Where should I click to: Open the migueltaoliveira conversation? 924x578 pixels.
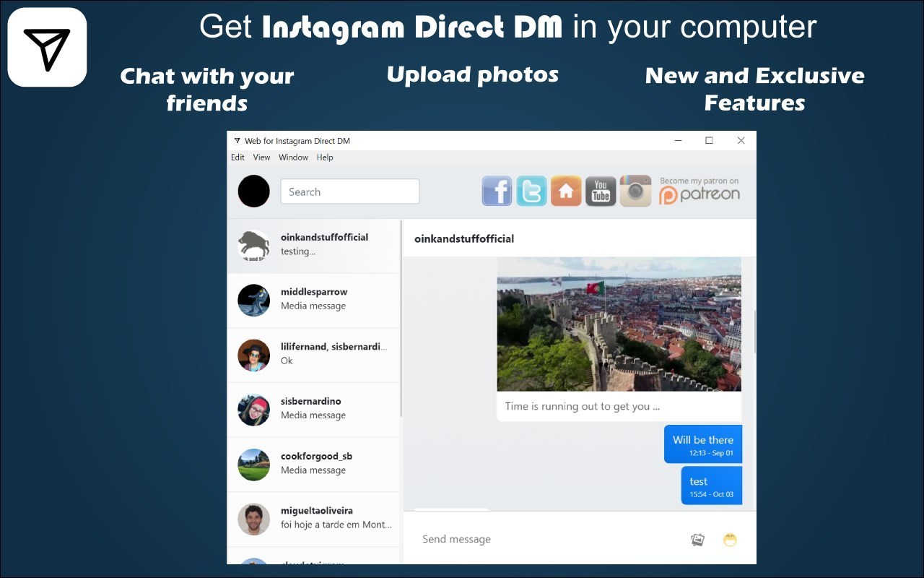click(x=313, y=519)
